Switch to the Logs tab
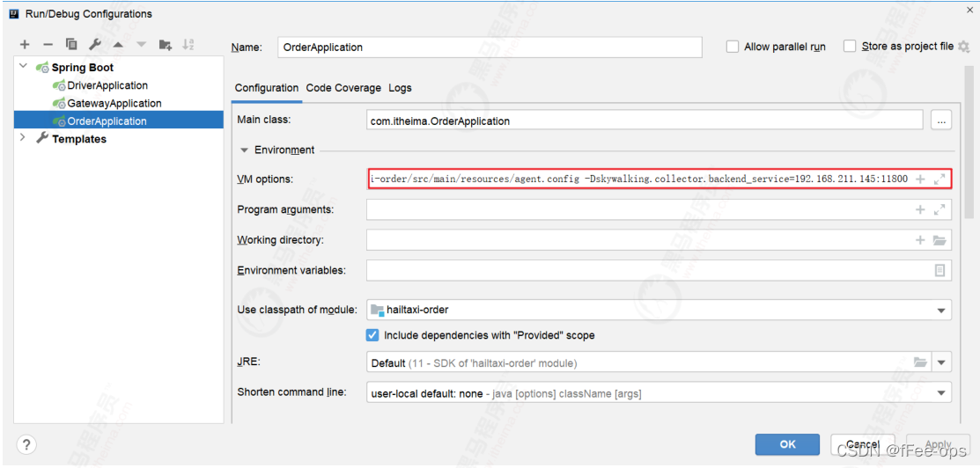Viewport: 980px width, 468px height. coord(400,88)
